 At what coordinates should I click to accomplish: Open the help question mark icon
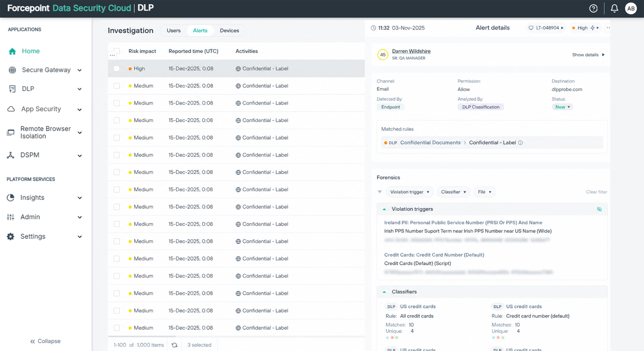tap(593, 8)
